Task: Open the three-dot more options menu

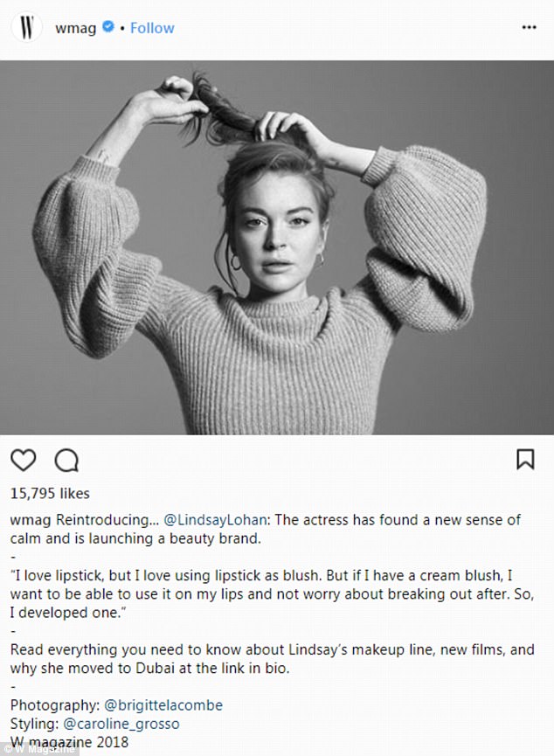Action: tap(529, 27)
